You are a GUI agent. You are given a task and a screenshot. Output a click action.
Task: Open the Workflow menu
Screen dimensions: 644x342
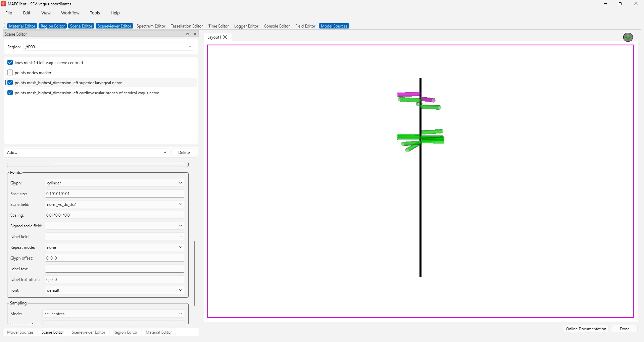(70, 13)
